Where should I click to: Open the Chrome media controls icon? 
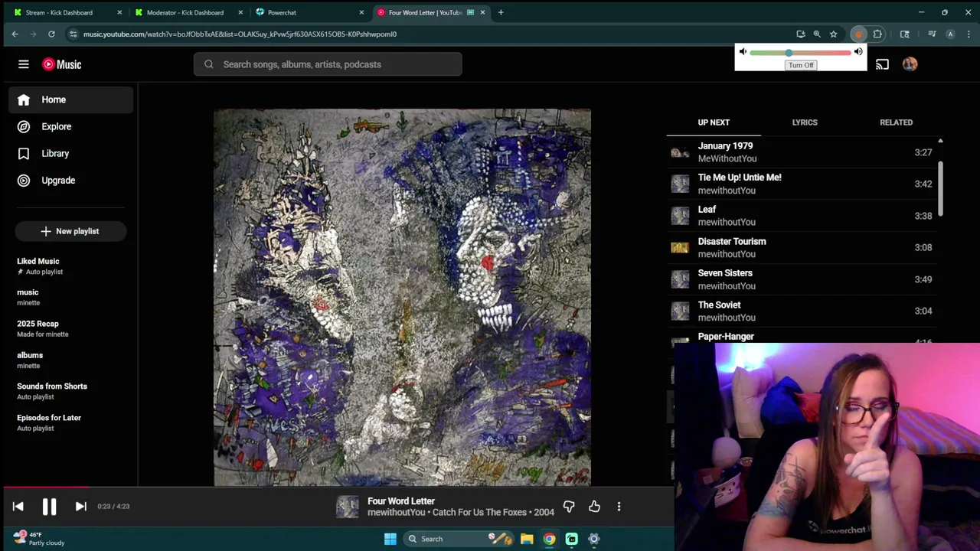[932, 34]
